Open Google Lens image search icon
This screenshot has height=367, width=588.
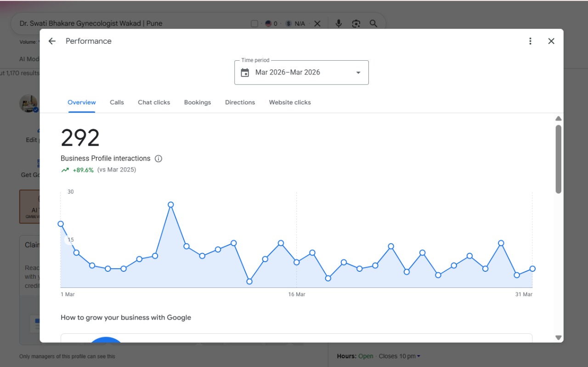(x=356, y=23)
